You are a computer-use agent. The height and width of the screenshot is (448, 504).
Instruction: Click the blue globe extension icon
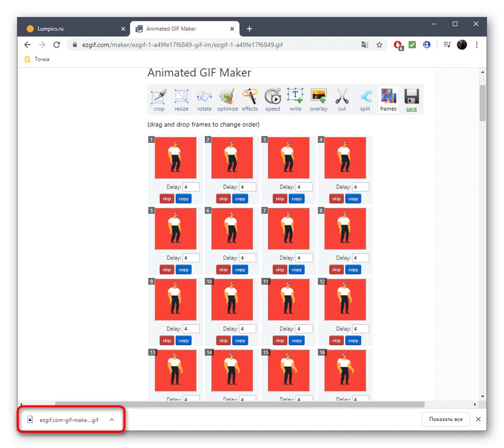point(427,45)
